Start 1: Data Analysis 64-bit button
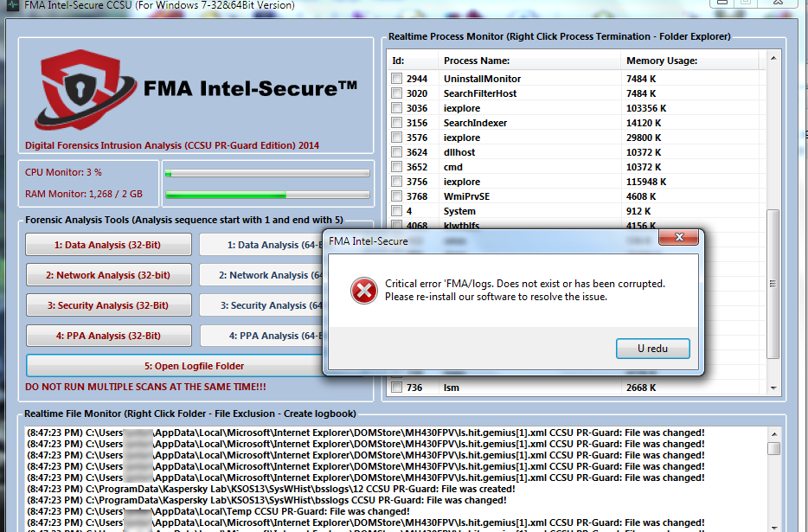808x532 pixels. click(261, 245)
